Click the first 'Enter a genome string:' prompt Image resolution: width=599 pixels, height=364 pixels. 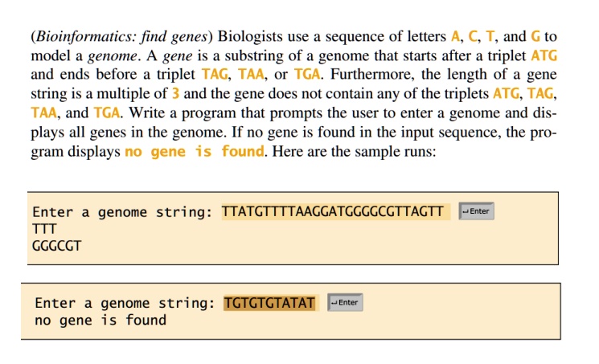[122, 212]
